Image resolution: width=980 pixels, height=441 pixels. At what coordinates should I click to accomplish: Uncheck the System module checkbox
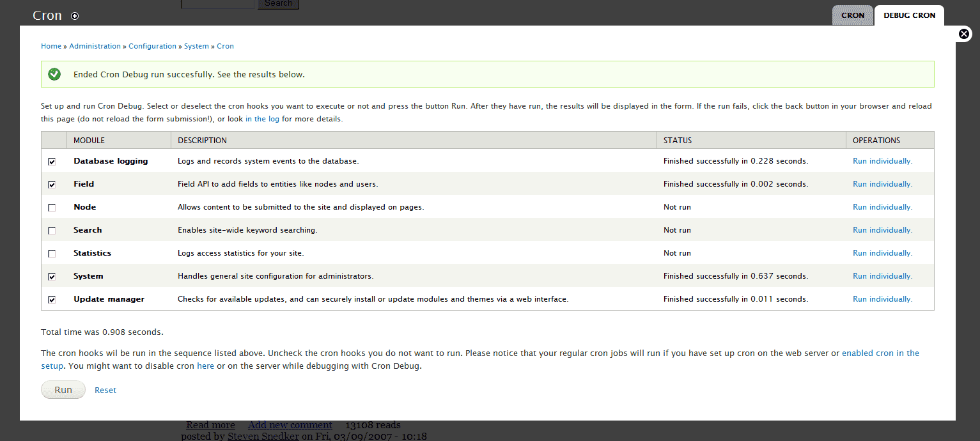tap(52, 277)
